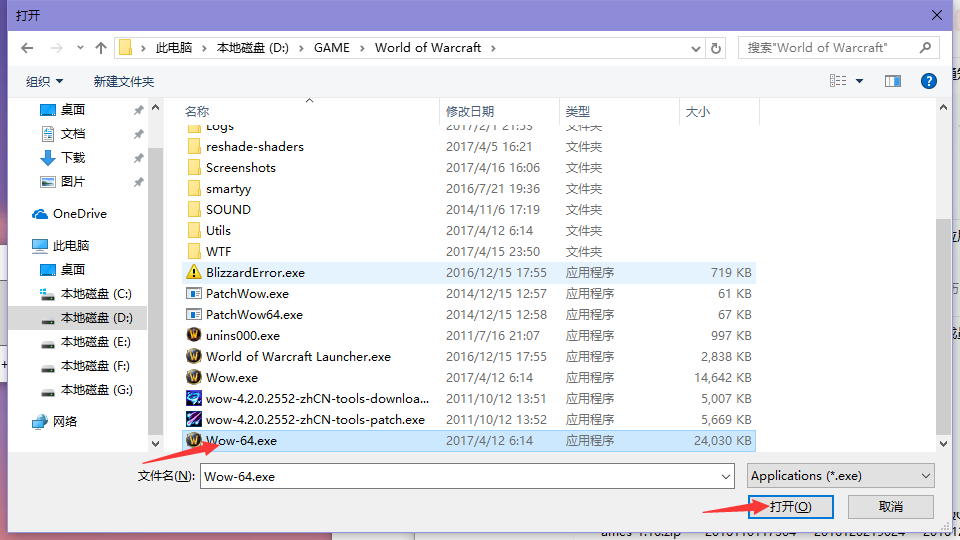Open 本地磁盘 (E:) drive
Viewport: 960px width, 540px height.
[x=95, y=342]
